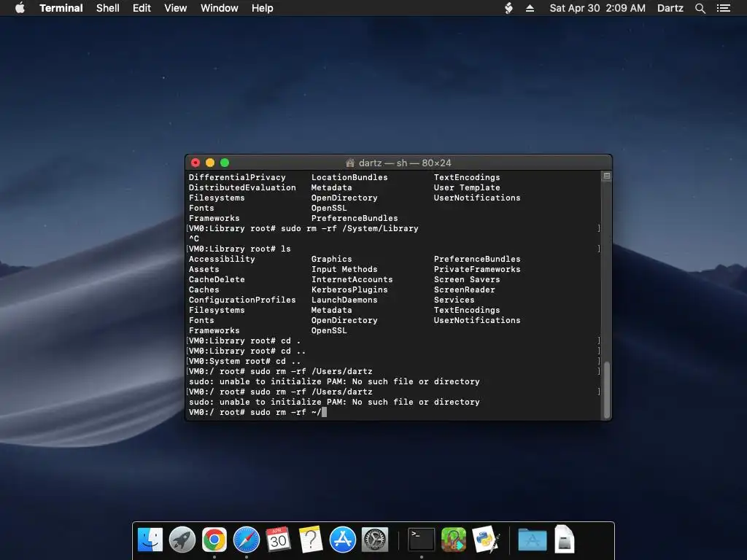Click 'Services' in the listing

(x=454, y=300)
